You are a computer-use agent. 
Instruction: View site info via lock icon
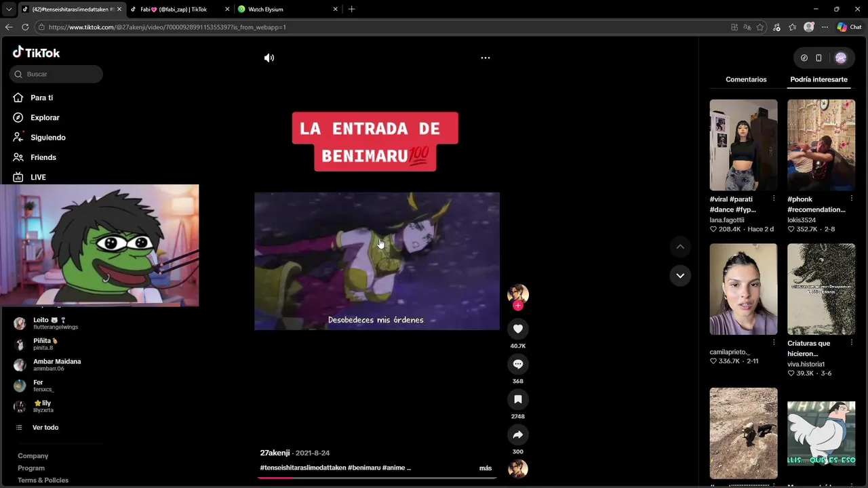41,27
